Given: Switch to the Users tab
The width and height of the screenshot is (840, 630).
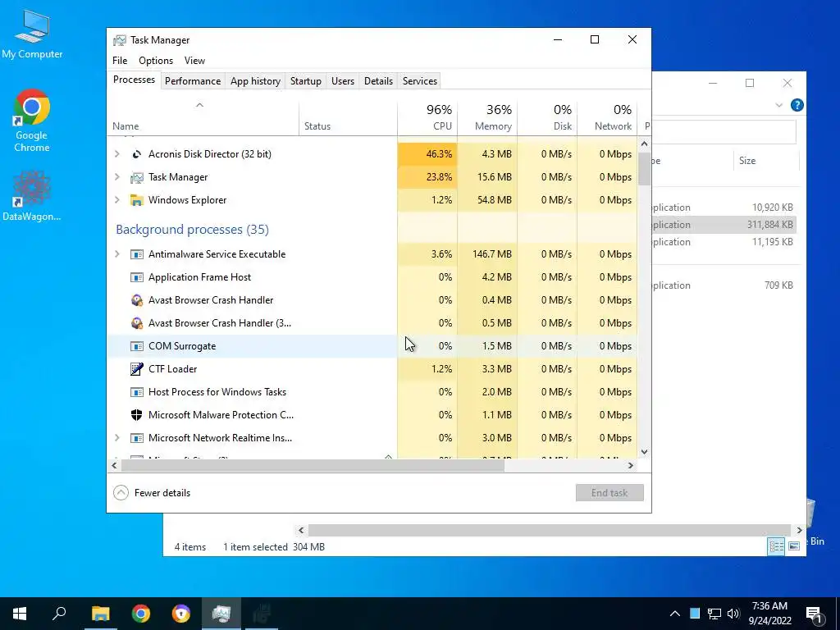Looking at the screenshot, I should [342, 81].
